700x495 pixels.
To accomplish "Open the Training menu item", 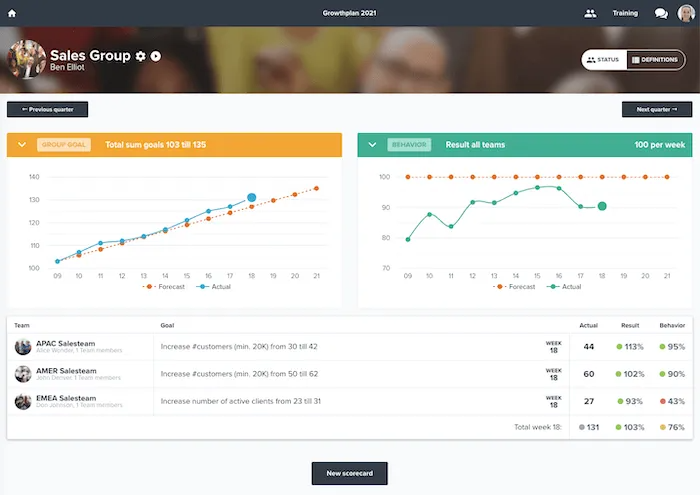I will coord(625,13).
